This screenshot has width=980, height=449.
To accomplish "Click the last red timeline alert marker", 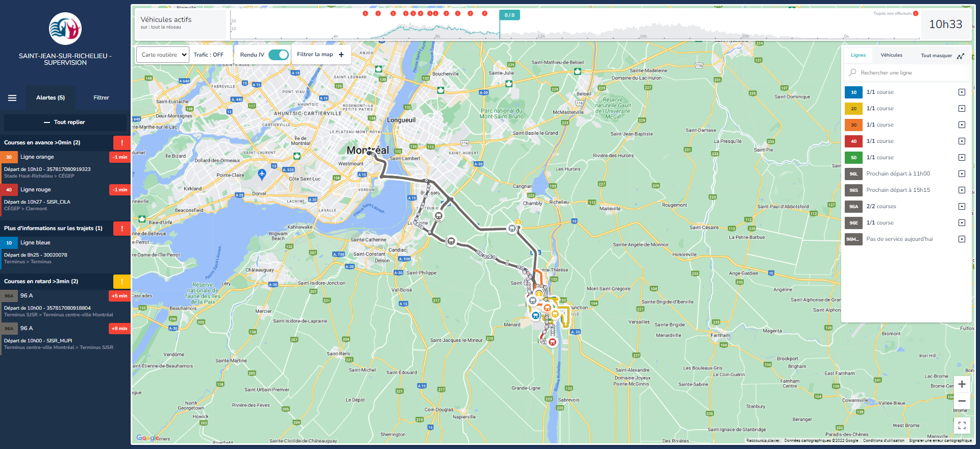I will click(484, 13).
